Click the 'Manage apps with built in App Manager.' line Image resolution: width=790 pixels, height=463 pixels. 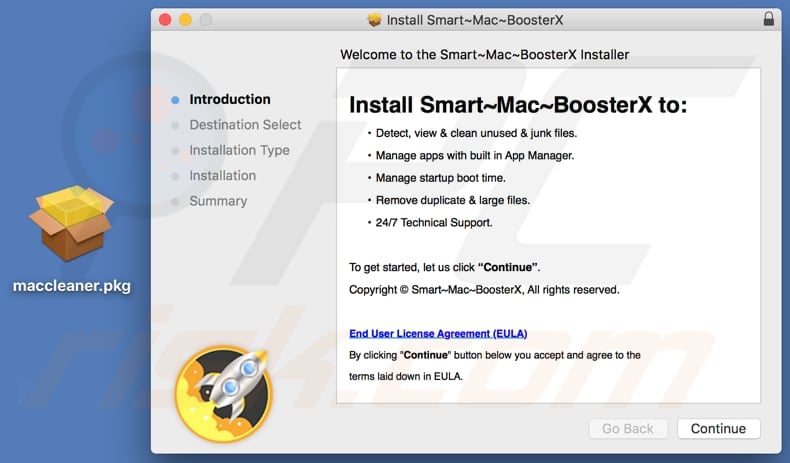tap(475, 156)
